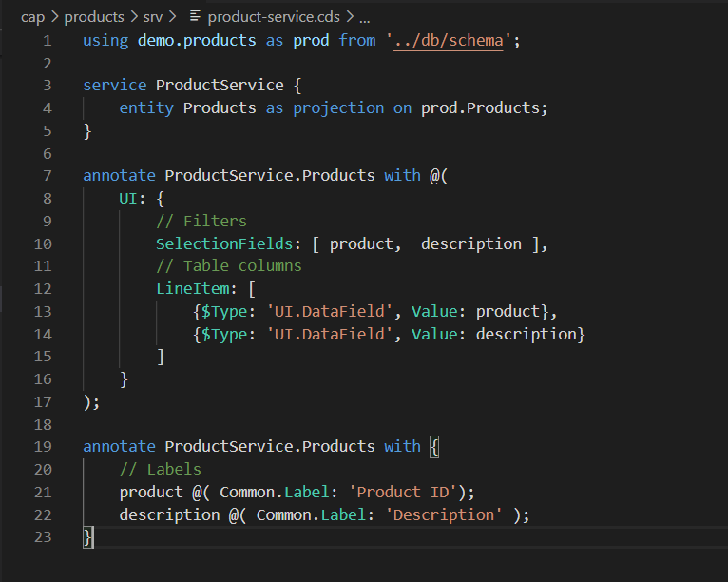The height and width of the screenshot is (582, 728).
Task: Click the 'Product ID' string on line 21
Action: point(403,493)
